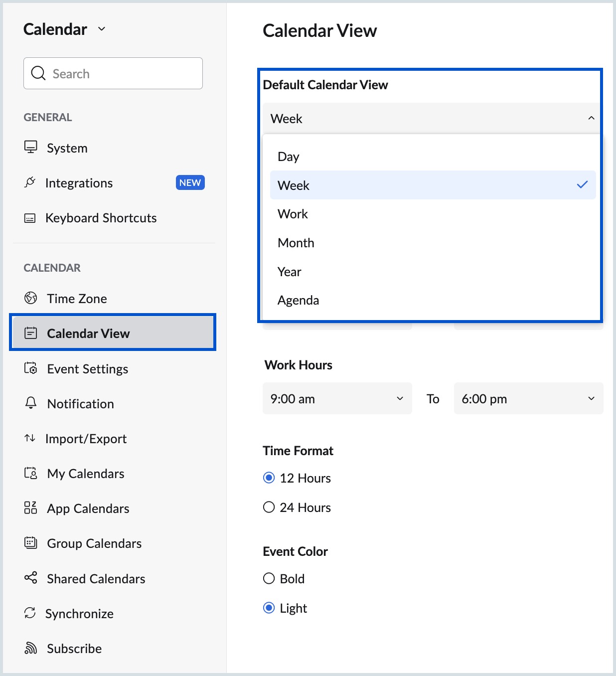Choose Month from the view list
Image resolution: width=616 pixels, height=676 pixels.
[x=296, y=243]
